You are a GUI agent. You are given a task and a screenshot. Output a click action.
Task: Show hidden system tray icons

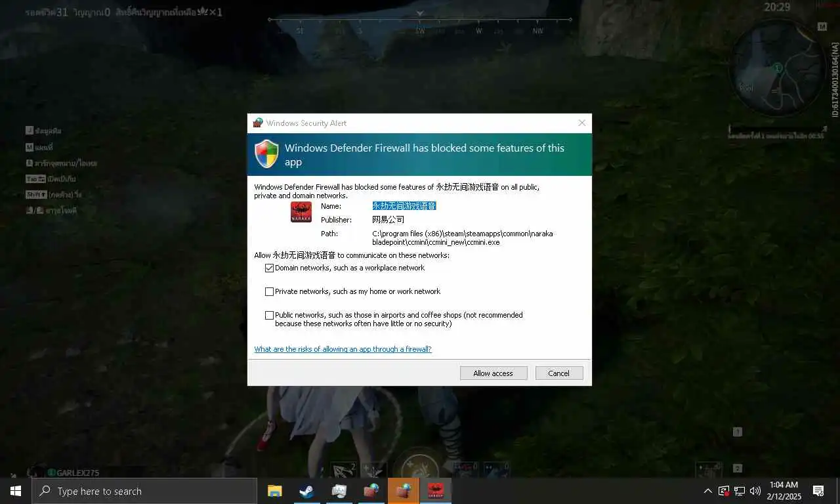click(707, 491)
